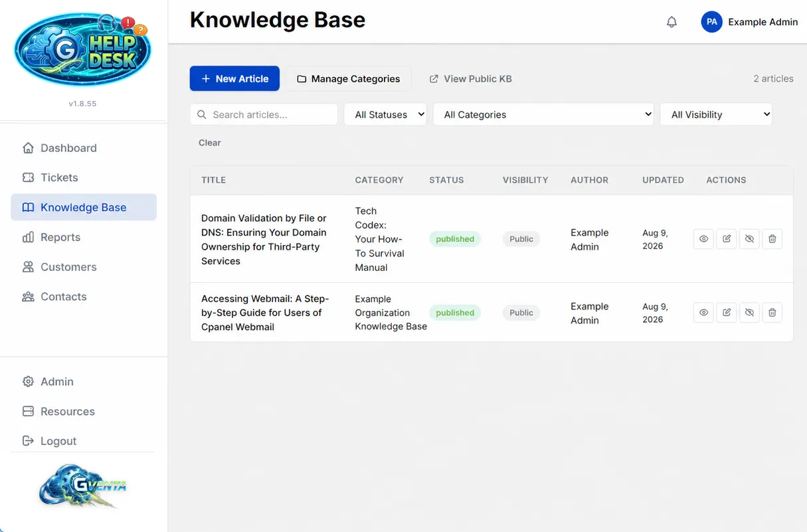Unpublish the Domain Validation article via crossed-eye icon
The width and height of the screenshot is (807, 532).
(x=749, y=239)
